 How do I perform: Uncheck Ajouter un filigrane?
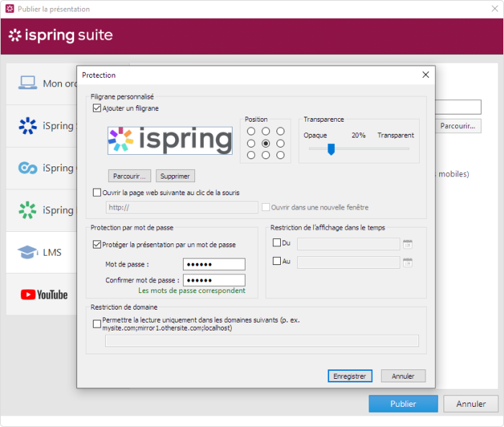click(96, 108)
